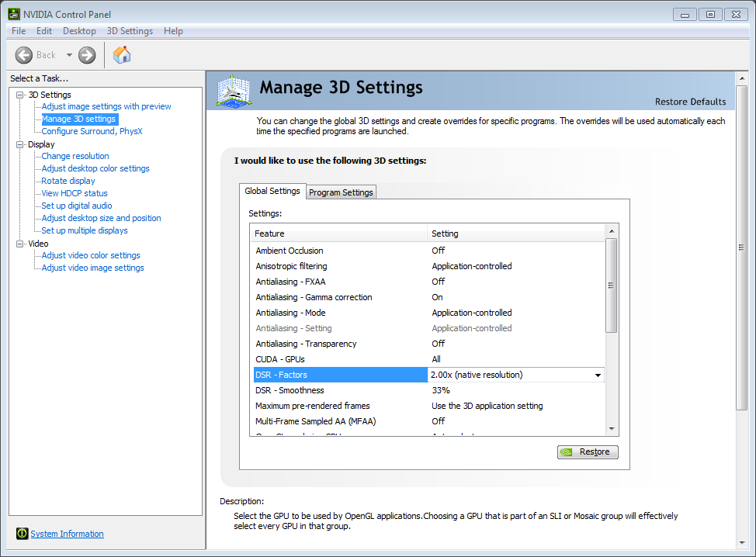The height and width of the screenshot is (557, 756).
Task: Open the Desktop menu
Action: [x=79, y=31]
